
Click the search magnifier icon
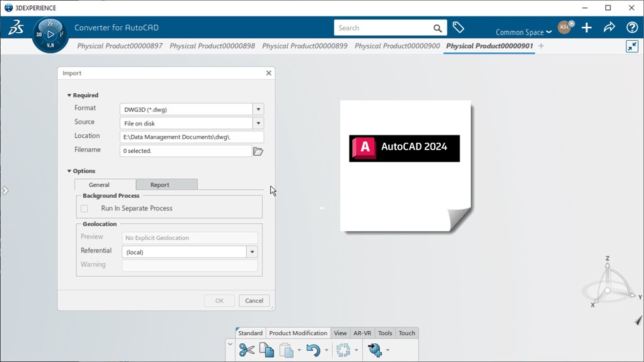coord(437,28)
